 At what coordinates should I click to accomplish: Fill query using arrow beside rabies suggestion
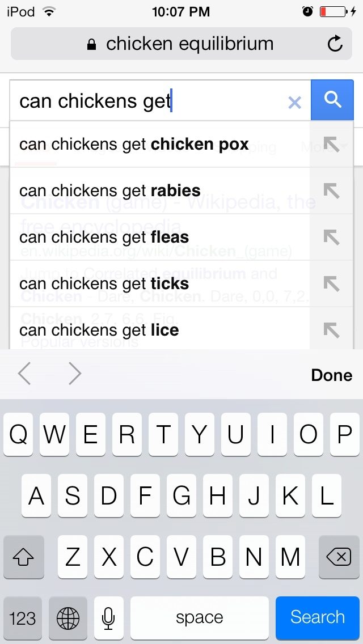click(x=331, y=190)
